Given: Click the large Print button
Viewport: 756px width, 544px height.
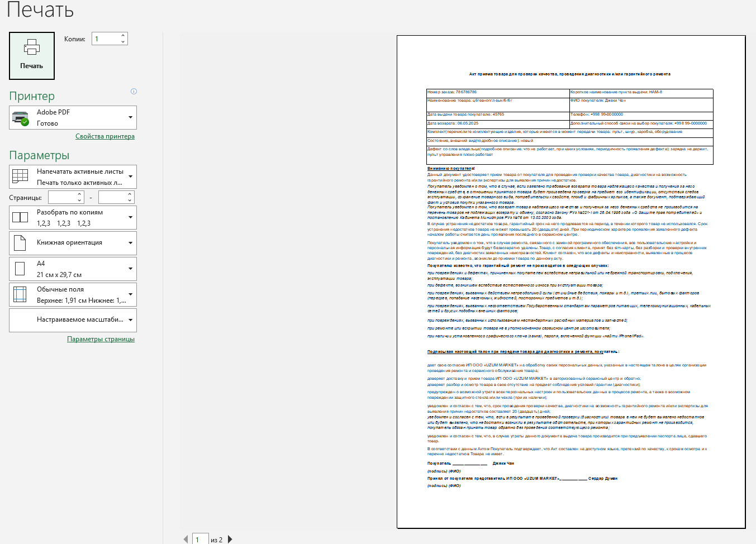Looking at the screenshot, I should coord(32,56).
